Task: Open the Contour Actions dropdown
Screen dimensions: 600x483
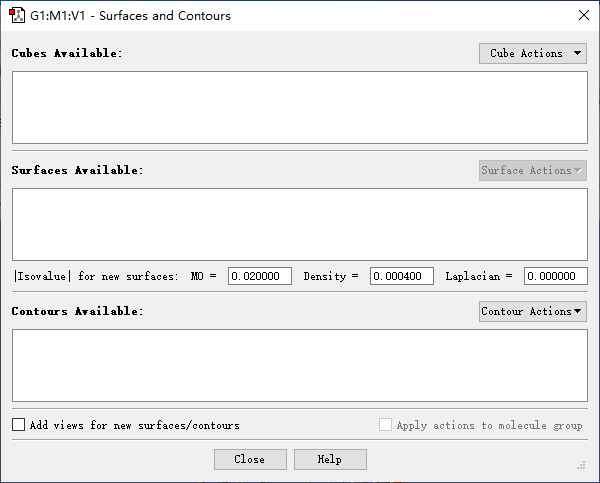Action: click(x=532, y=311)
